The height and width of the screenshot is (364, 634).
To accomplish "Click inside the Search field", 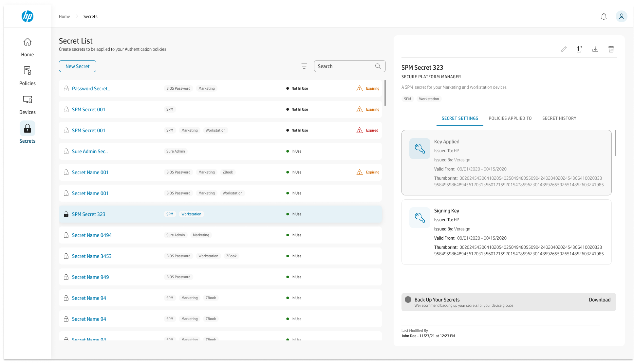I will (344, 66).
